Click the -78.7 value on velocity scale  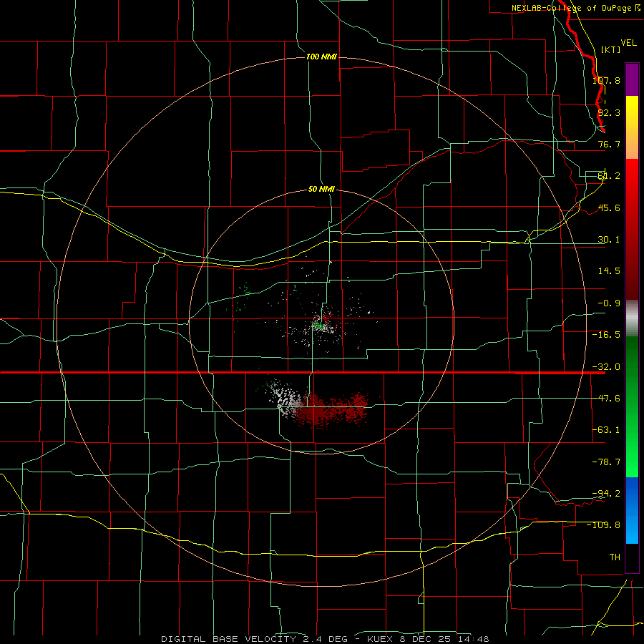pos(606,462)
